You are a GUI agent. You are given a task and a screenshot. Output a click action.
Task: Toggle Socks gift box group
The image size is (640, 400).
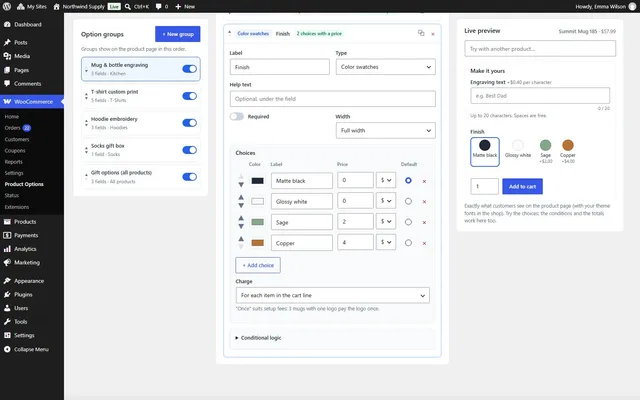[x=189, y=150]
